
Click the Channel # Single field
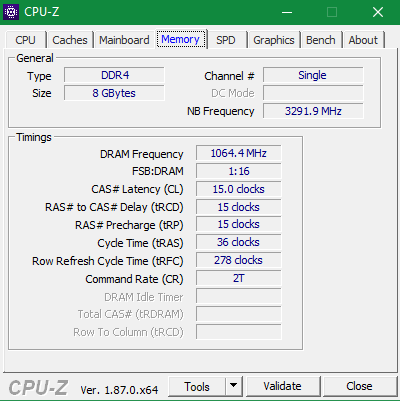coord(313,75)
